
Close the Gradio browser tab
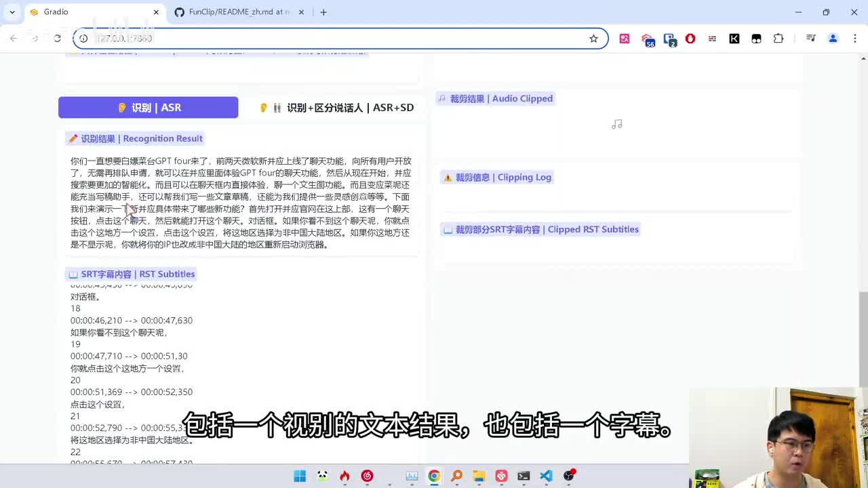click(156, 12)
